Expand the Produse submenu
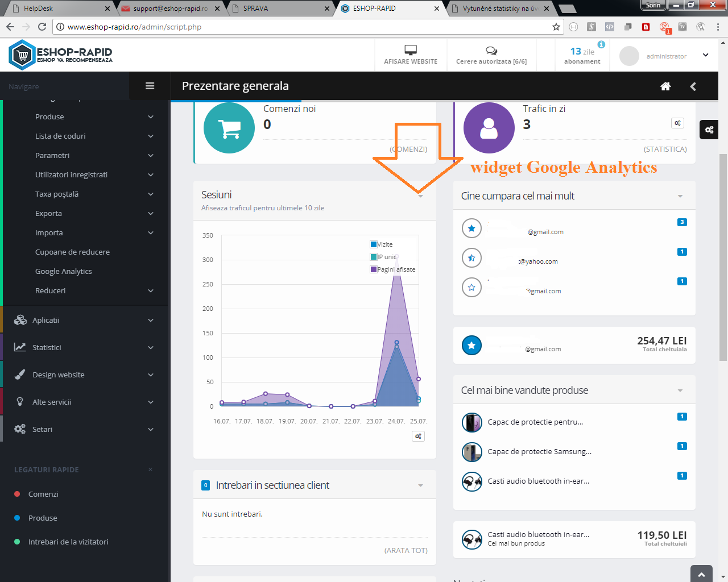 coord(151,117)
